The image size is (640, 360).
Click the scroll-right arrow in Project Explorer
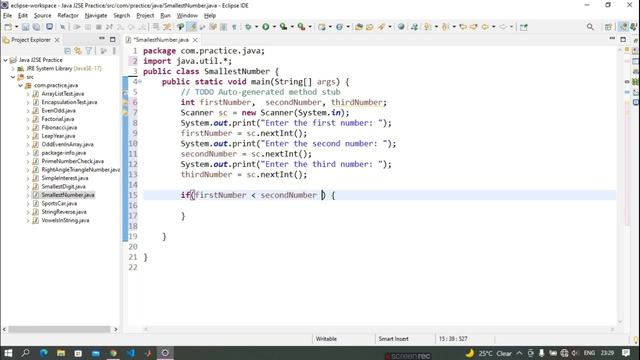click(x=116, y=329)
